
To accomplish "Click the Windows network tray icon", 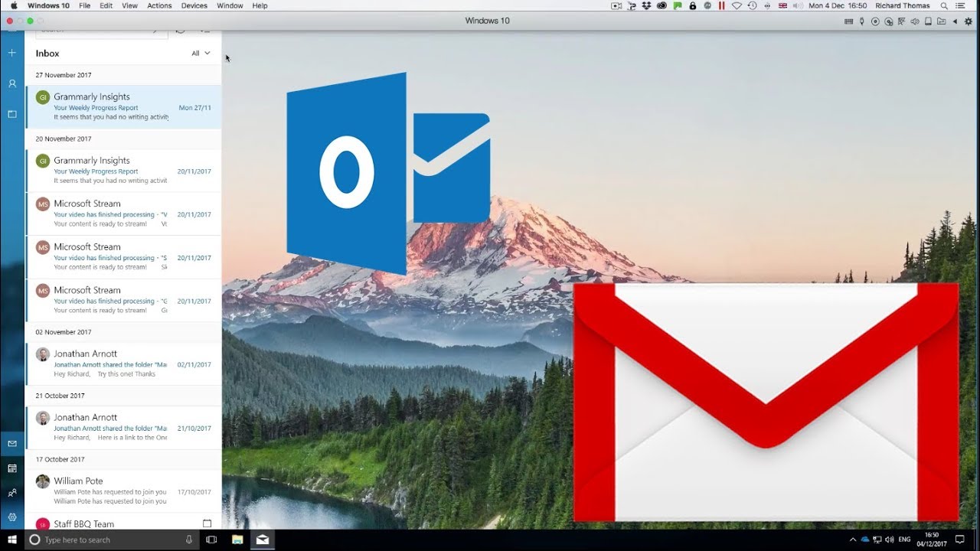I will point(877,540).
